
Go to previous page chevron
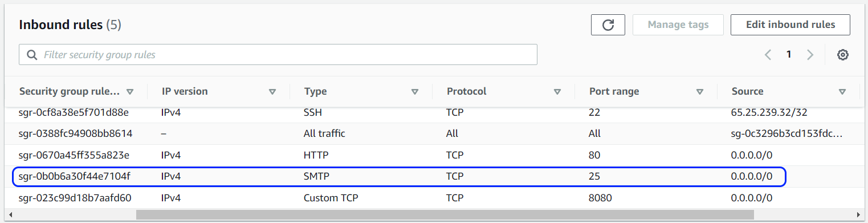coord(768,55)
